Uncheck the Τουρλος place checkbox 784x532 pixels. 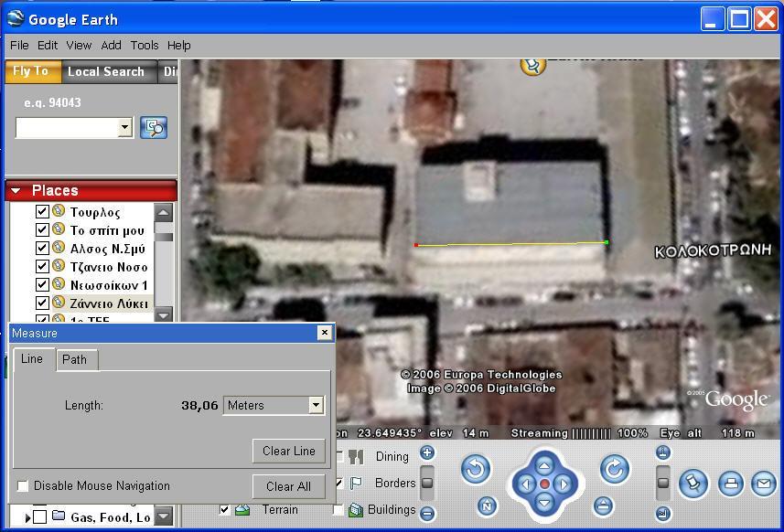[x=42, y=211]
